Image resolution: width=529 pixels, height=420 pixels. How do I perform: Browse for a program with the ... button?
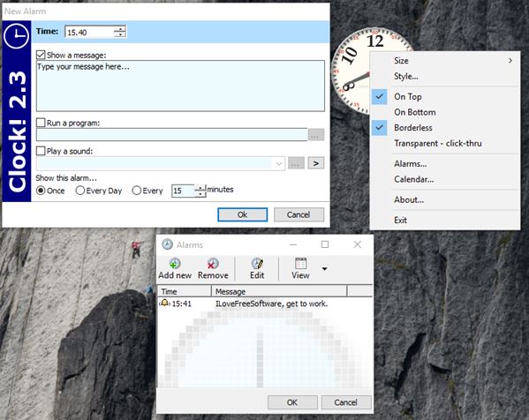coord(316,135)
